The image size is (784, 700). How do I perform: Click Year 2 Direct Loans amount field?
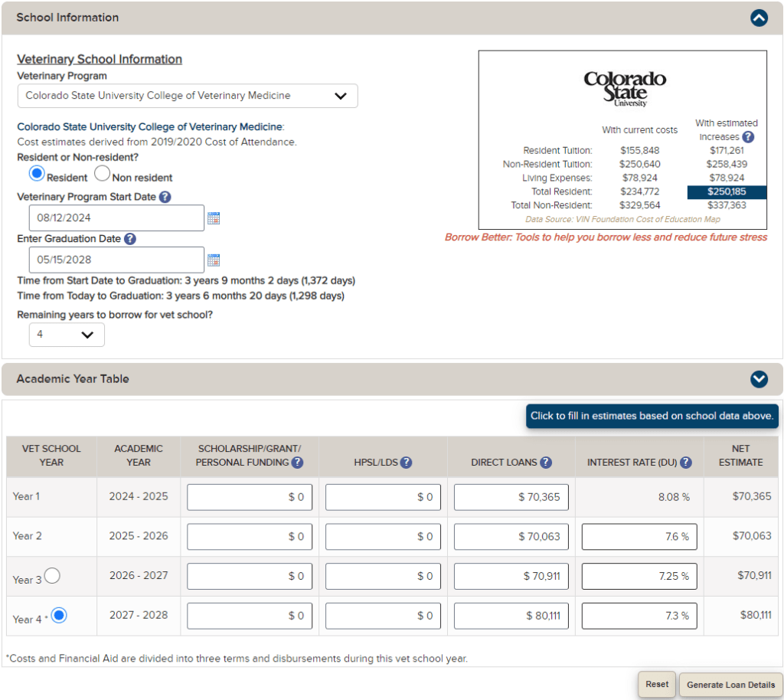[511, 536]
